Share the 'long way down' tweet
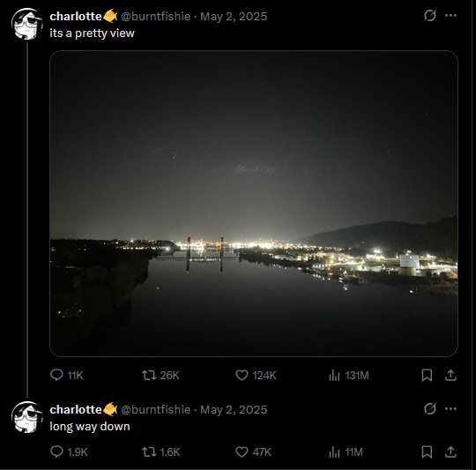Viewport: 476px width, 470px height. coord(450,451)
